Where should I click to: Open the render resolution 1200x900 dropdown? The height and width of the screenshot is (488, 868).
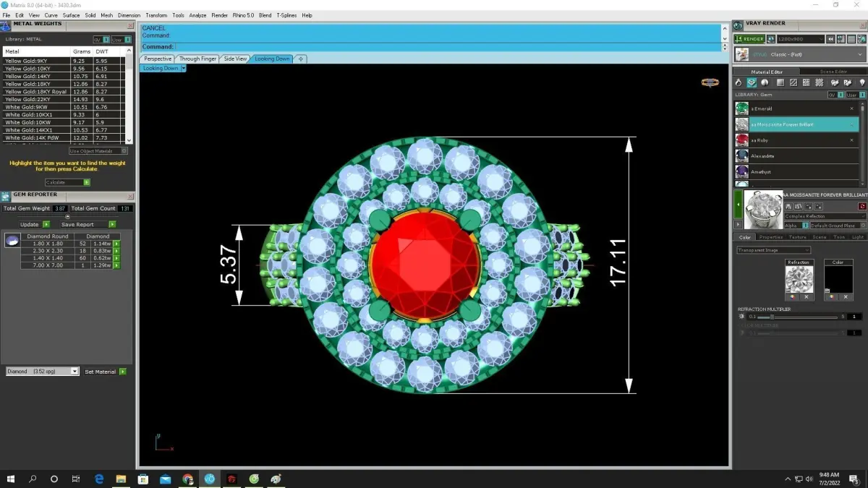[801, 39]
